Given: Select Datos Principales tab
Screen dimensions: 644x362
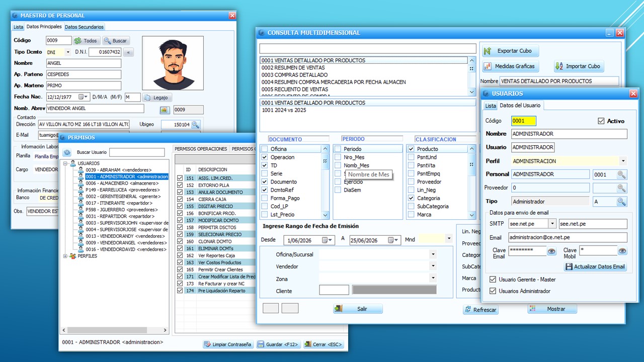Looking at the screenshot, I should pyautogui.click(x=44, y=27).
